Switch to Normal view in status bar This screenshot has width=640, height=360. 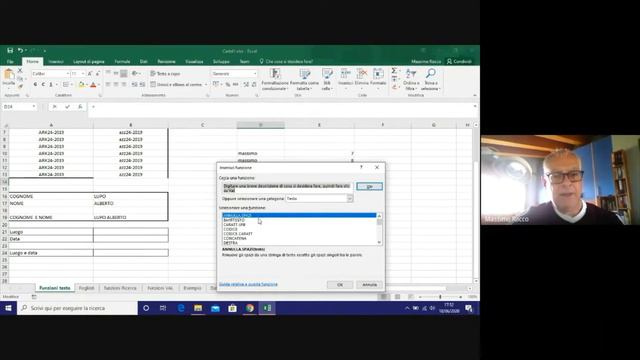click(384, 297)
